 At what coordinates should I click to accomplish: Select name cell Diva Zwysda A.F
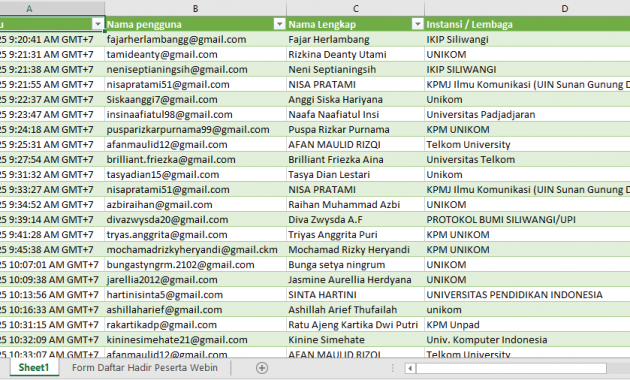356,219
